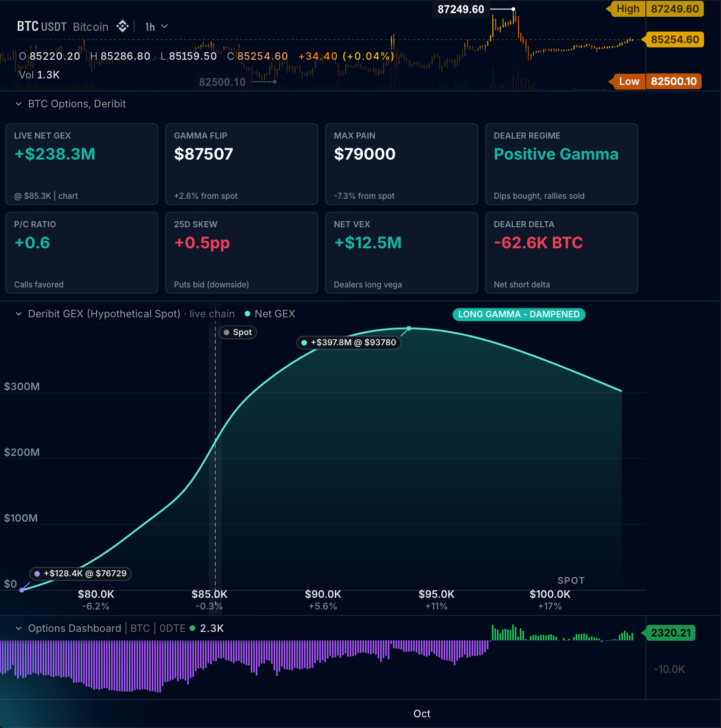Viewport: 721px width, 728px height.
Task: Collapse the Deribit GEX panel chevron
Action: (19, 314)
